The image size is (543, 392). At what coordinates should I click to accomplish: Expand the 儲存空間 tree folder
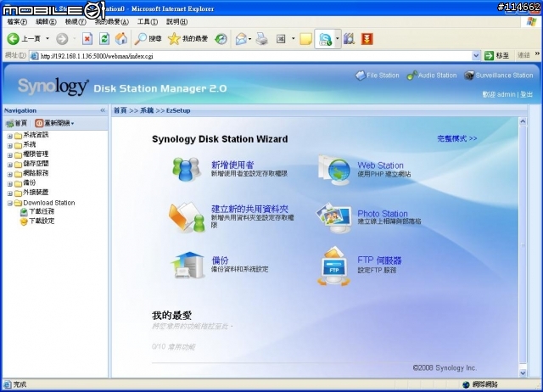pos(9,165)
